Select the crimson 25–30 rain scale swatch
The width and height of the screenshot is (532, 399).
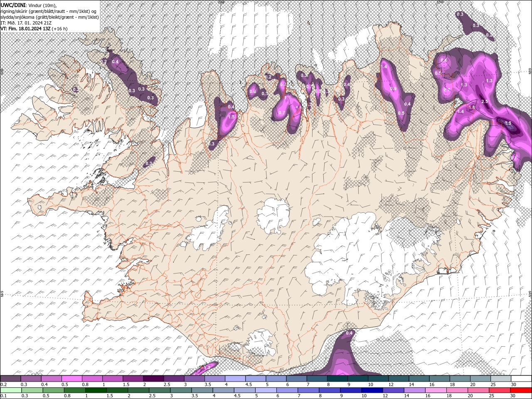[x=499, y=390]
